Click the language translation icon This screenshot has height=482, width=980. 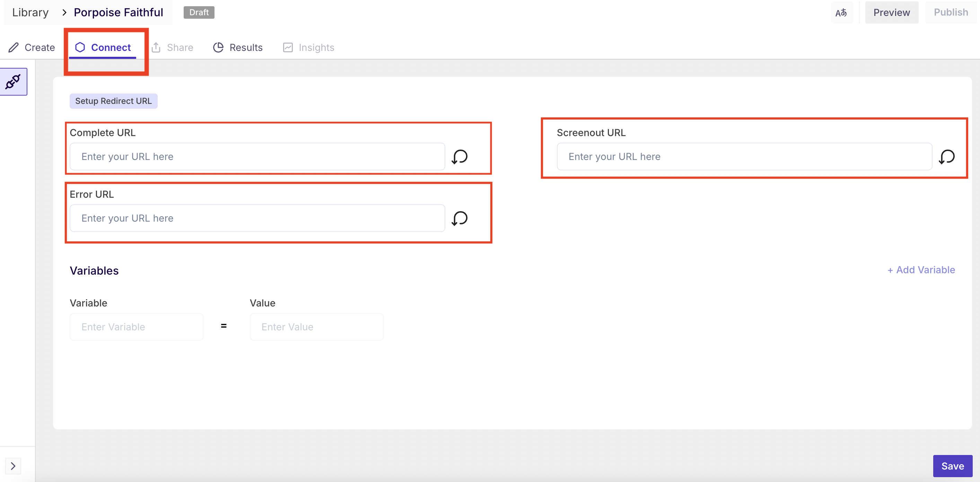click(841, 12)
